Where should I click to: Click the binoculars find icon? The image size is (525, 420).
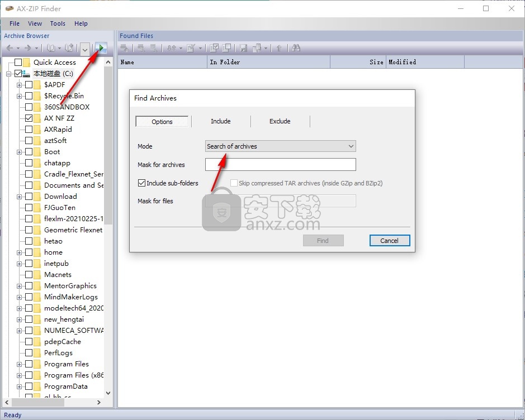(x=296, y=48)
